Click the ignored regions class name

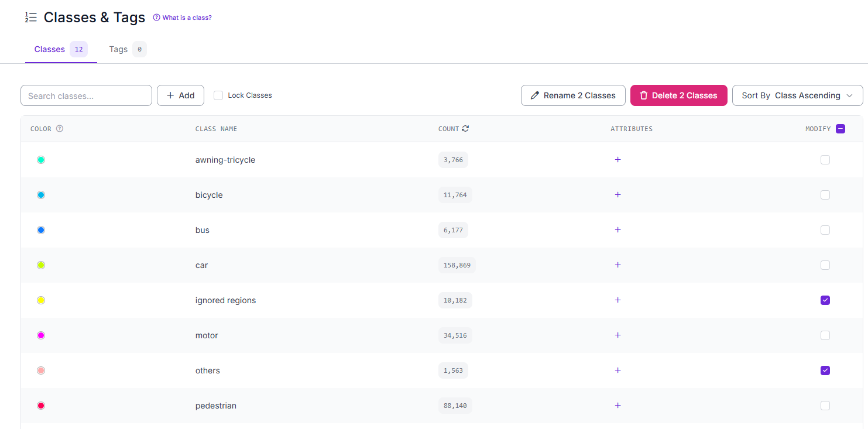pos(226,300)
